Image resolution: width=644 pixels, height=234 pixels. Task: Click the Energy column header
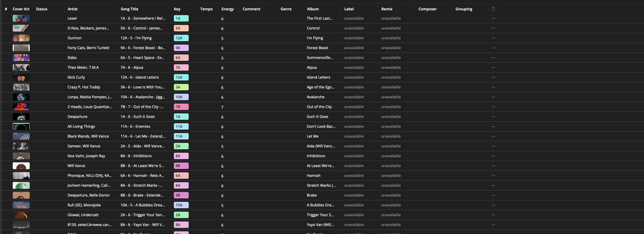(x=227, y=9)
